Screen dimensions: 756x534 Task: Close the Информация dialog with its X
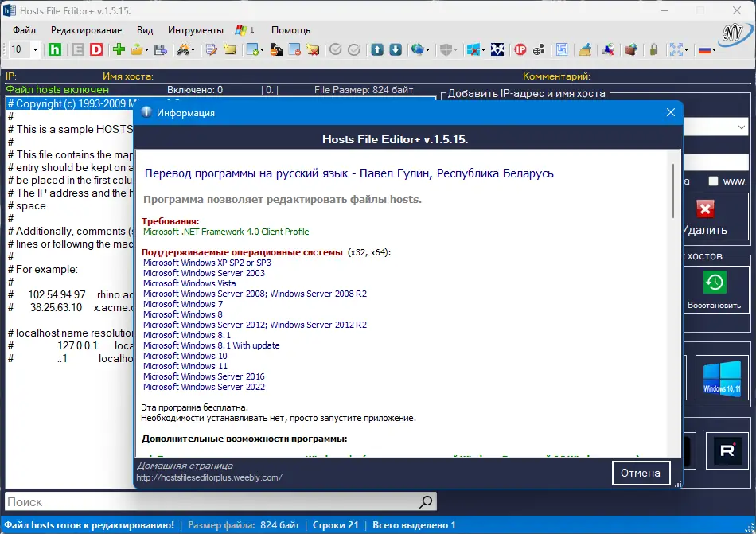point(671,112)
